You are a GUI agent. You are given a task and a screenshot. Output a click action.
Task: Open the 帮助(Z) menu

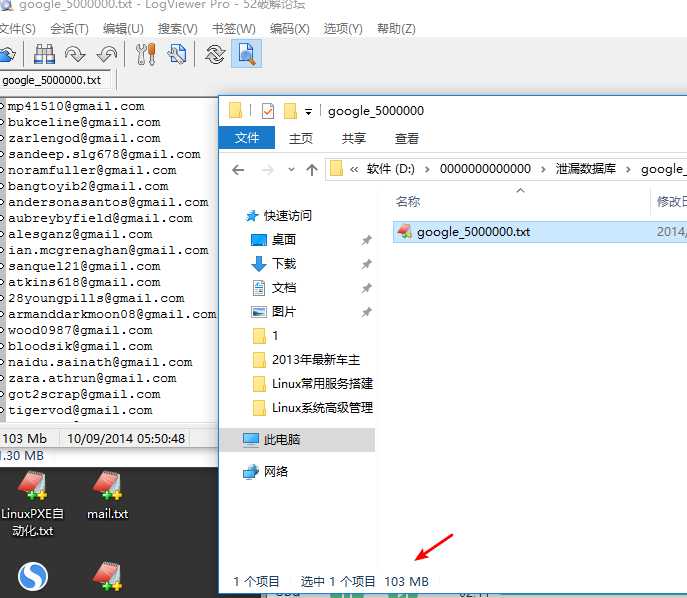(x=396, y=29)
